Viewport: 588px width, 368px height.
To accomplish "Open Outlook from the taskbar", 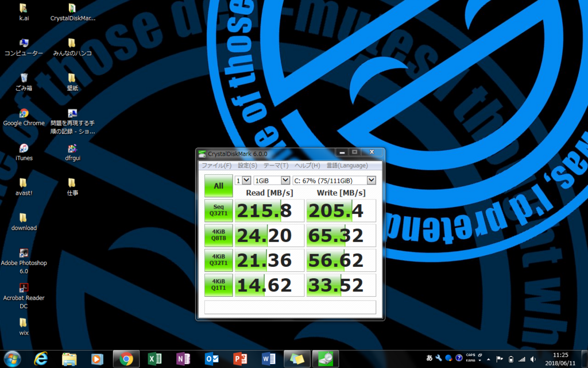I will pyautogui.click(x=211, y=359).
